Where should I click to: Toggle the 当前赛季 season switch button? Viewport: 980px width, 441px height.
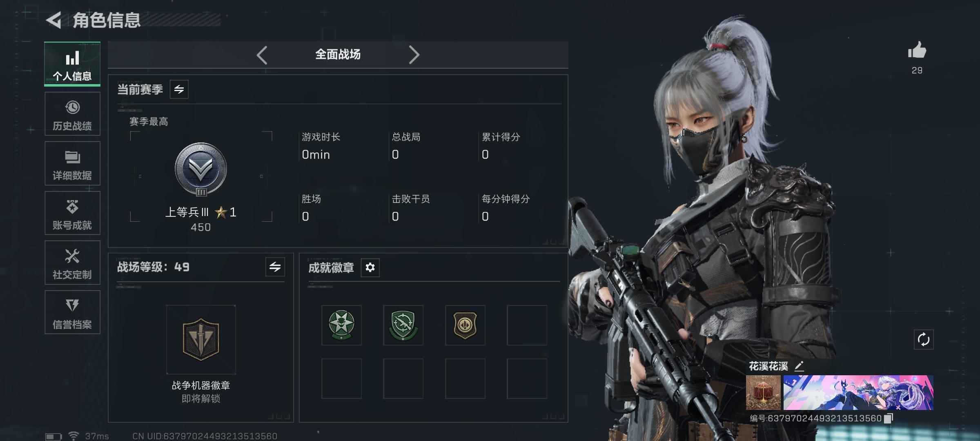click(x=179, y=89)
